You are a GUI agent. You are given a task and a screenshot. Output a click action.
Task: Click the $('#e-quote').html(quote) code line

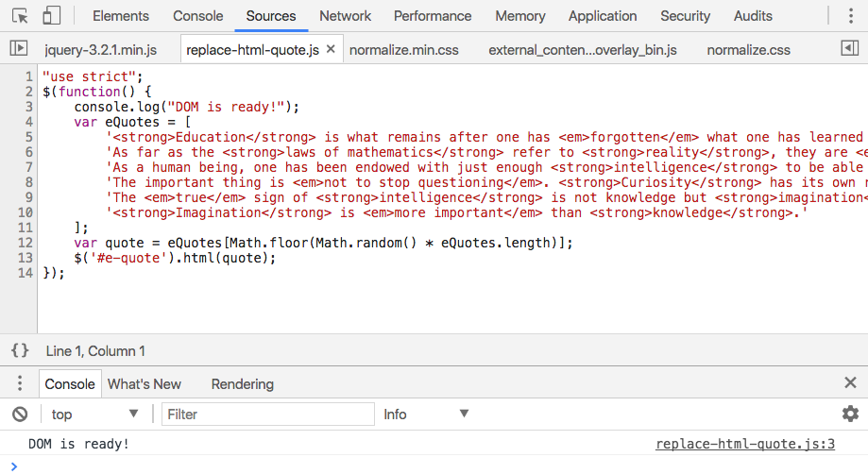click(175, 258)
